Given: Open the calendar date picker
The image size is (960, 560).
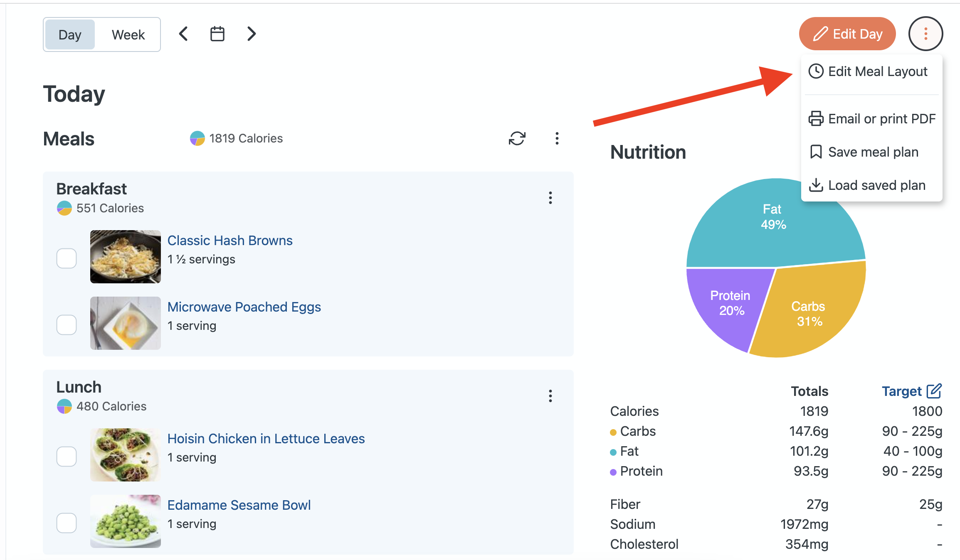Looking at the screenshot, I should click(x=217, y=34).
